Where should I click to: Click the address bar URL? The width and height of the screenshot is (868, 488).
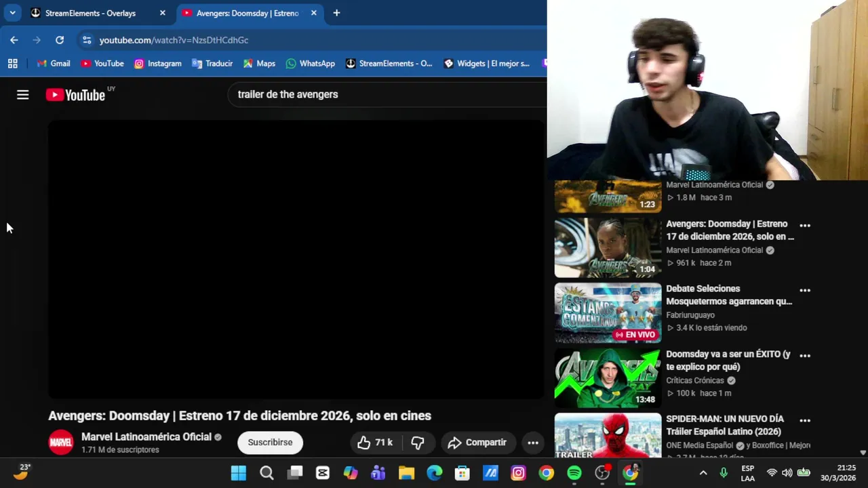(x=174, y=40)
